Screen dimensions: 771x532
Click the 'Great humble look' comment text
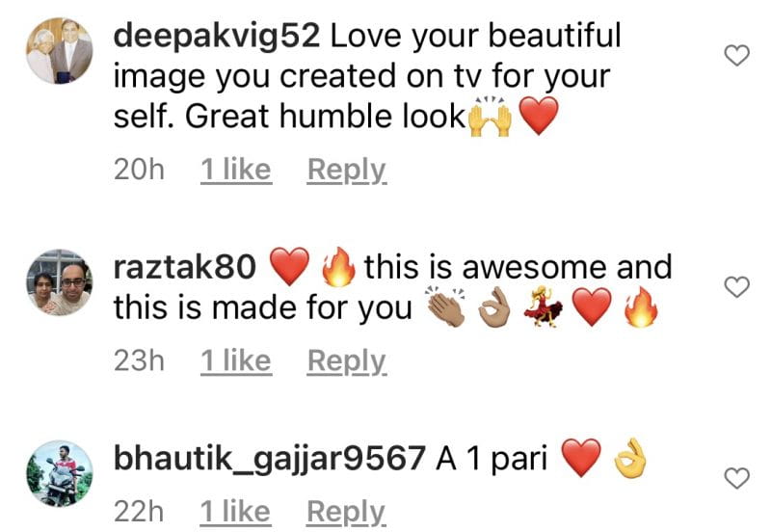(x=325, y=117)
